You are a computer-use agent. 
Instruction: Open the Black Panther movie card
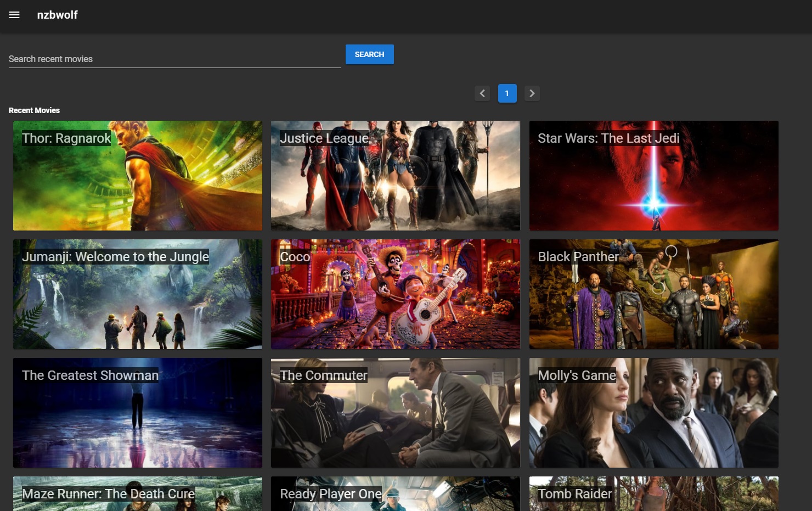pos(653,294)
